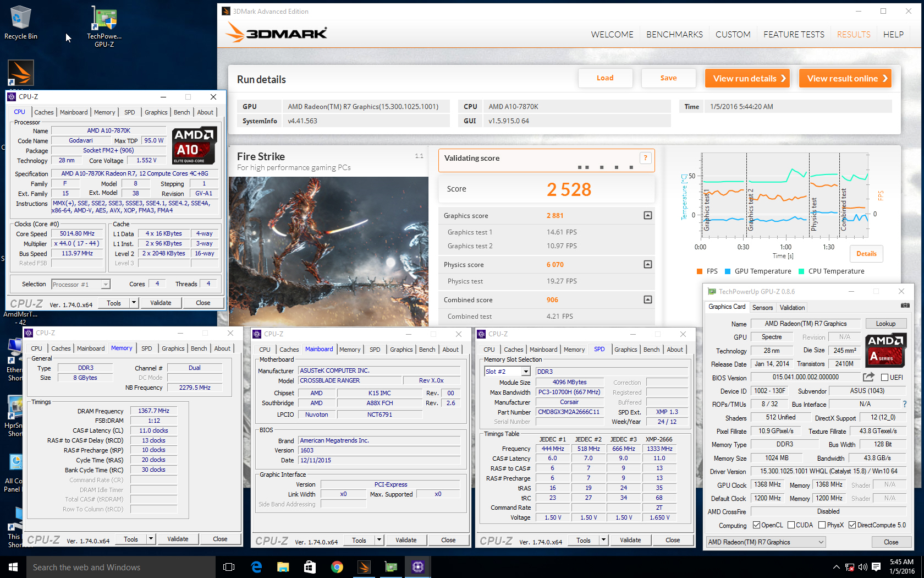Launch Microsoft Edge from taskbar

(256, 567)
